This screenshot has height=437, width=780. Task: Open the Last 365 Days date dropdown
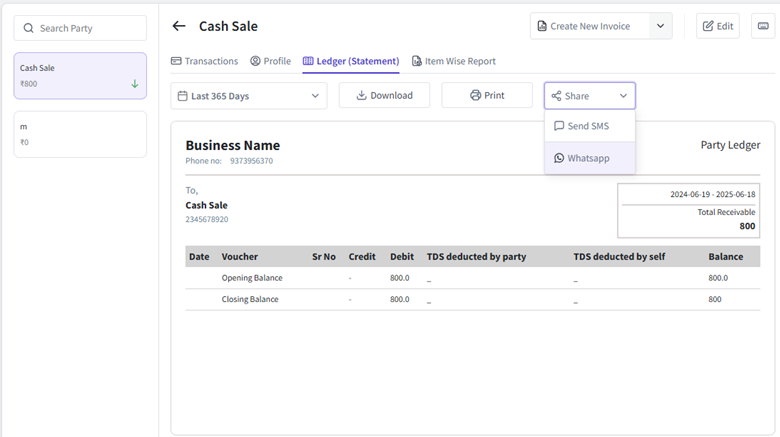click(249, 96)
